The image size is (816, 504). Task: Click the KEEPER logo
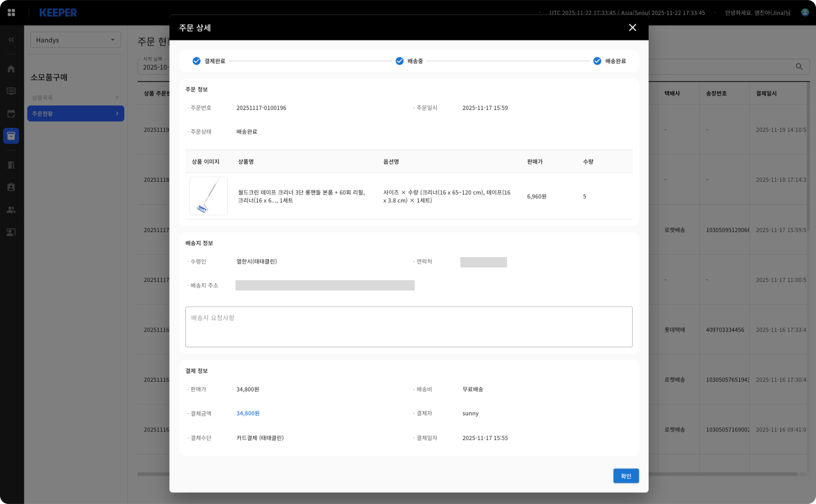(x=58, y=13)
